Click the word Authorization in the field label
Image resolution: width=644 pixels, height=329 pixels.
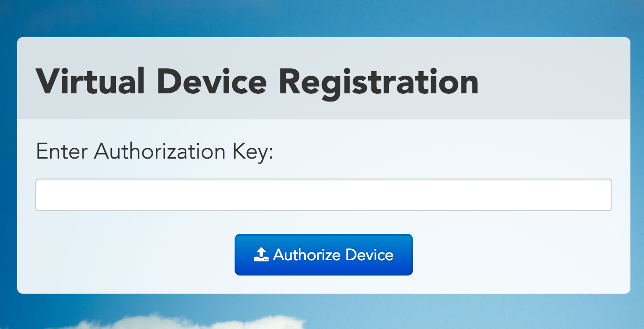tap(160, 151)
